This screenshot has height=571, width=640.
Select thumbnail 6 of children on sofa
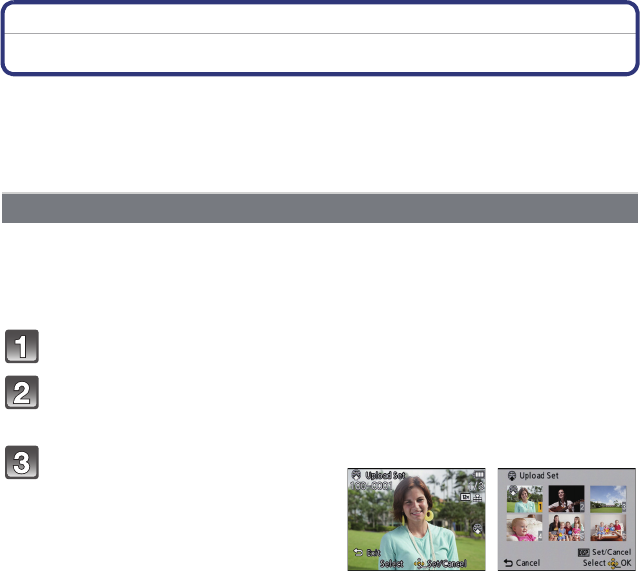coord(608,528)
